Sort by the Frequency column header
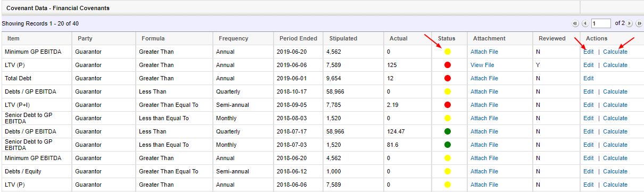The height and width of the screenshot is (192, 644). click(233, 38)
